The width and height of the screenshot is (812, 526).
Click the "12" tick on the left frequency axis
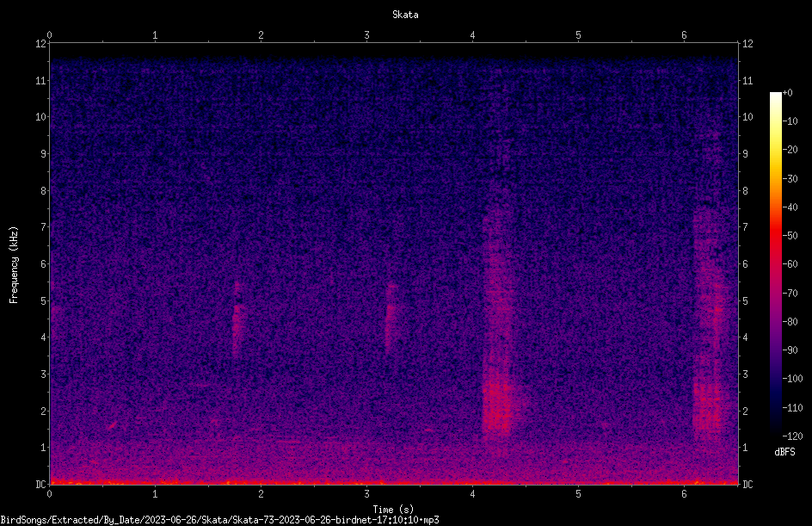[40, 44]
